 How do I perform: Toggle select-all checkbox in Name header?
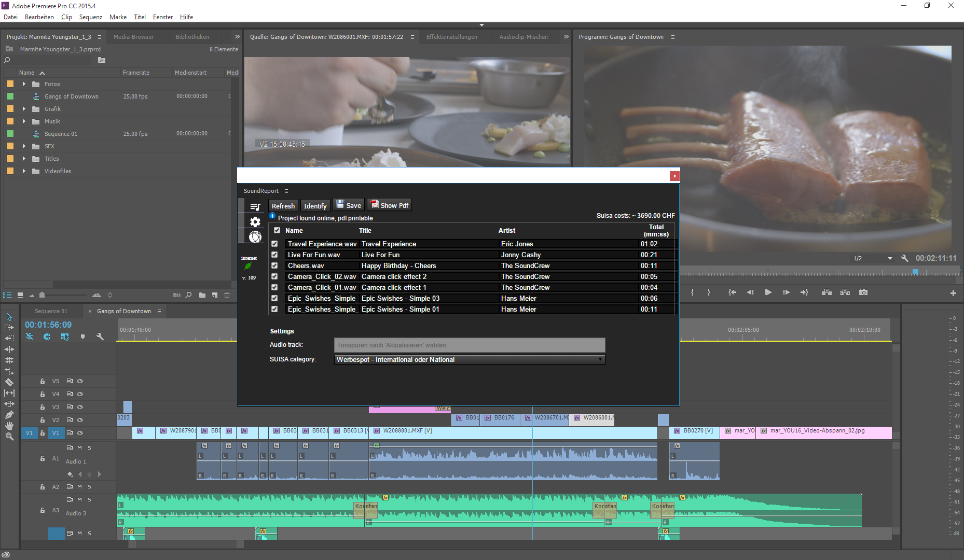(277, 230)
